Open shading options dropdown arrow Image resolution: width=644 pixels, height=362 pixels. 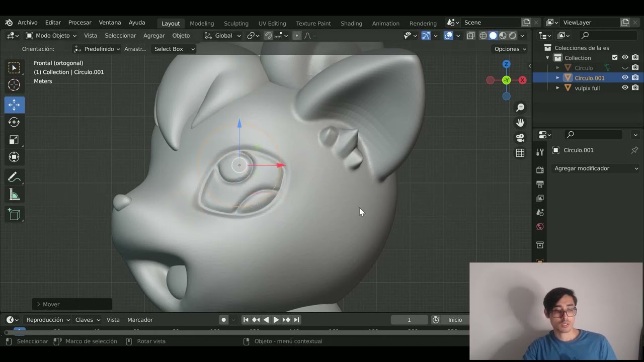coord(522,36)
